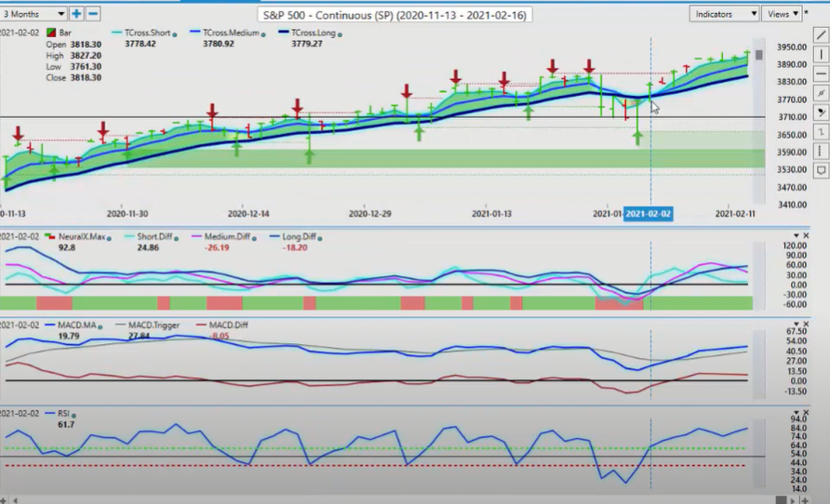Click the 2020-12-14 date axis label
Viewport: 830px width, 504px height.
248,214
